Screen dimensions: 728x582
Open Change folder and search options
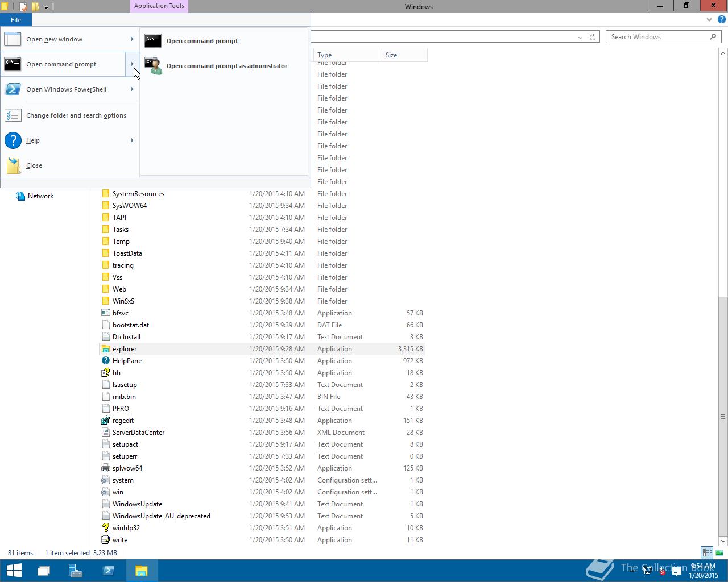(x=69, y=115)
